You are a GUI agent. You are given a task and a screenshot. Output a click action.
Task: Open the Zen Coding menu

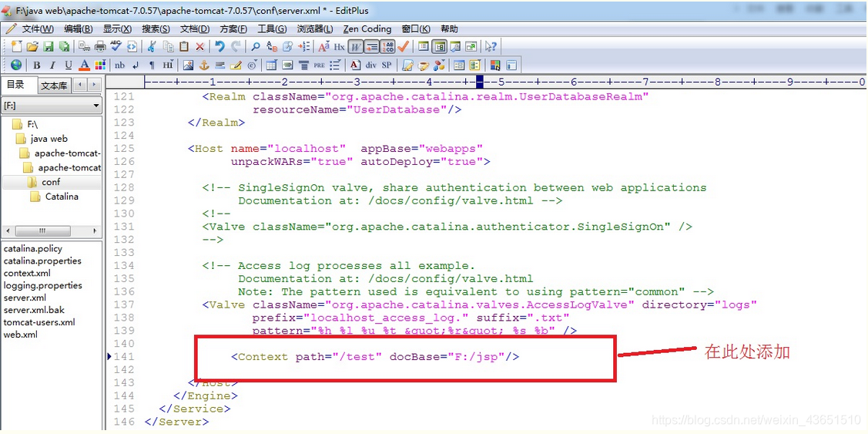coord(367,29)
